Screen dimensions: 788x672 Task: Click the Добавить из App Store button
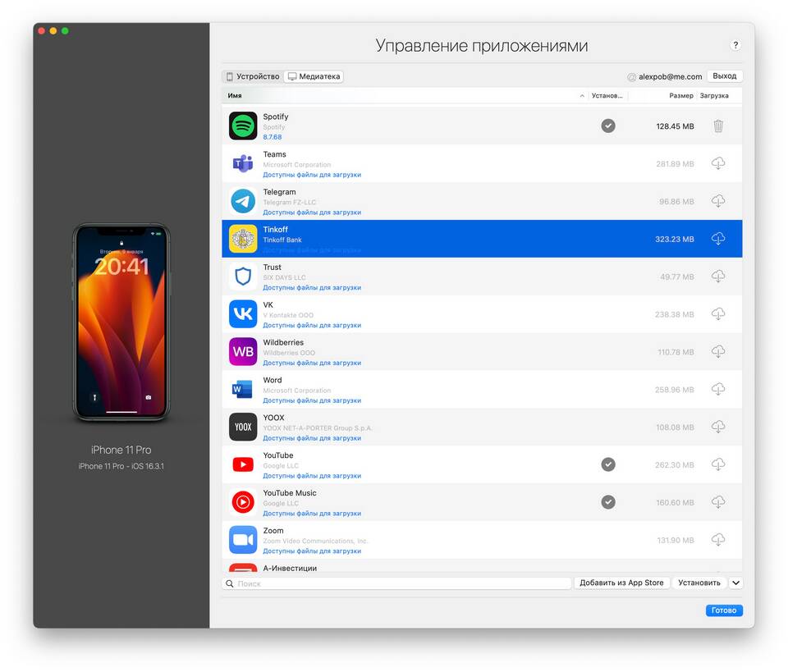(621, 583)
